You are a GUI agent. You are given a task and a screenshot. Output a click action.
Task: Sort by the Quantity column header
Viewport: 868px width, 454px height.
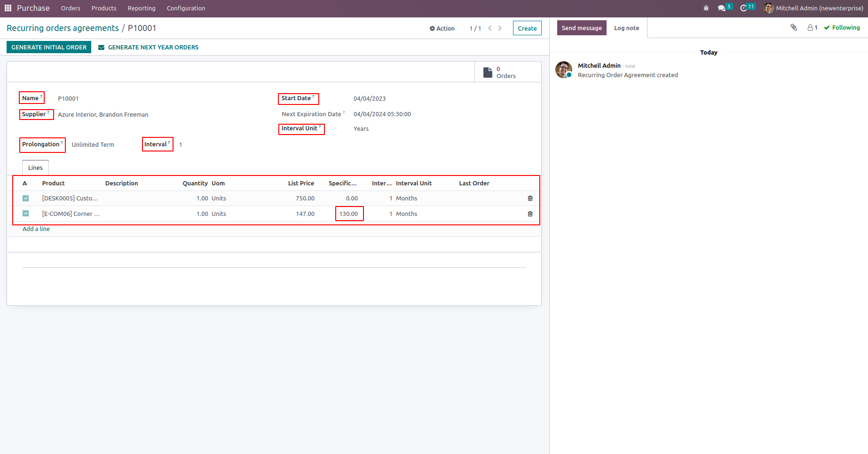click(x=195, y=183)
